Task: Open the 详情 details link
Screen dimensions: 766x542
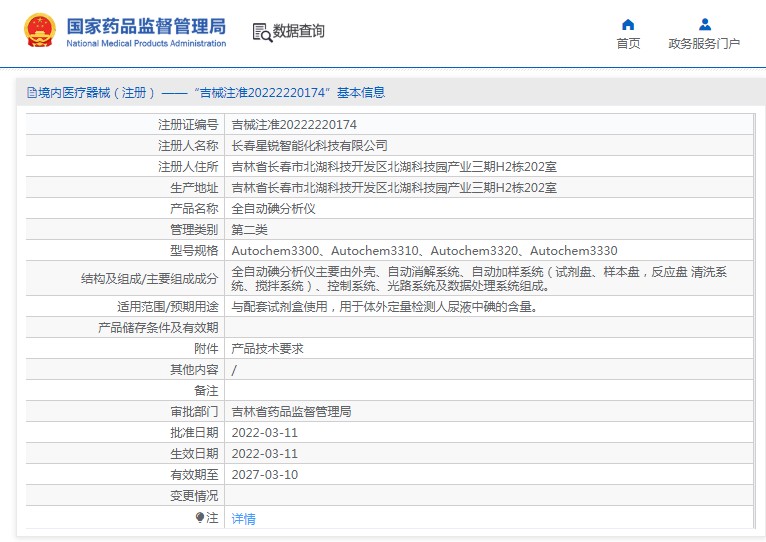Action: coord(243,518)
